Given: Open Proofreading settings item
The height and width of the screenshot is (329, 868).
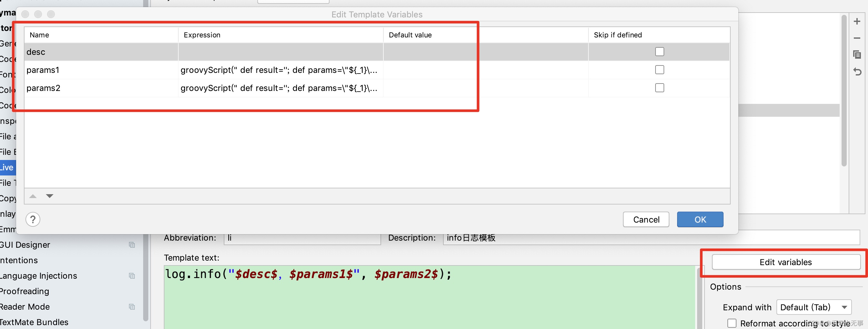Looking at the screenshot, I should 25,291.
